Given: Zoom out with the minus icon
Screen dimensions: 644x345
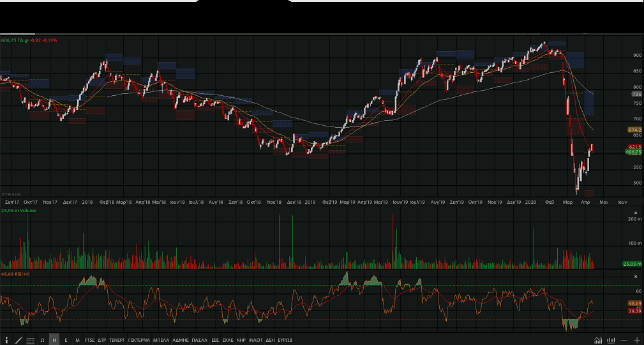Looking at the screenshot, I should tap(624, 340).
